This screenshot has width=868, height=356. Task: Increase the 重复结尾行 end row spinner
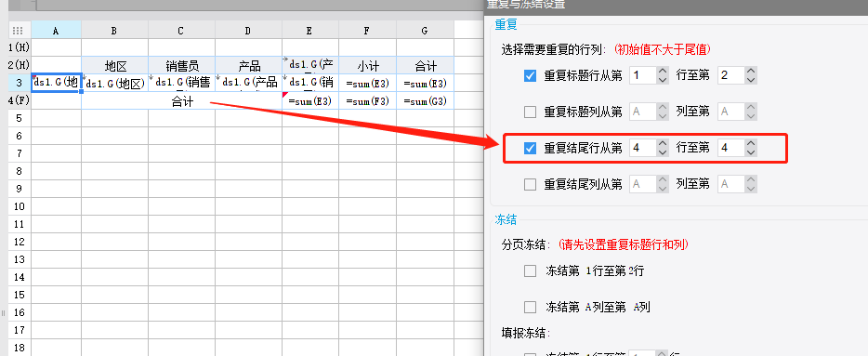pyautogui.click(x=751, y=143)
